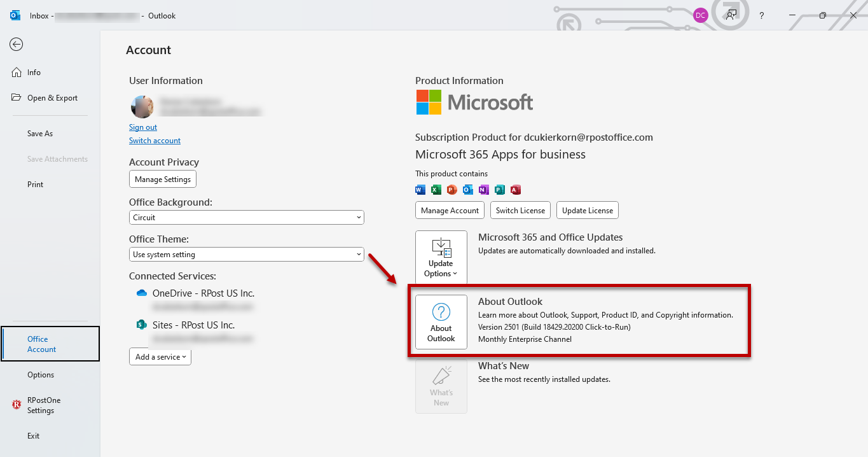Viewport: 868px width, 457px height.
Task: Click the question mark Help icon
Action: pyautogui.click(x=761, y=15)
